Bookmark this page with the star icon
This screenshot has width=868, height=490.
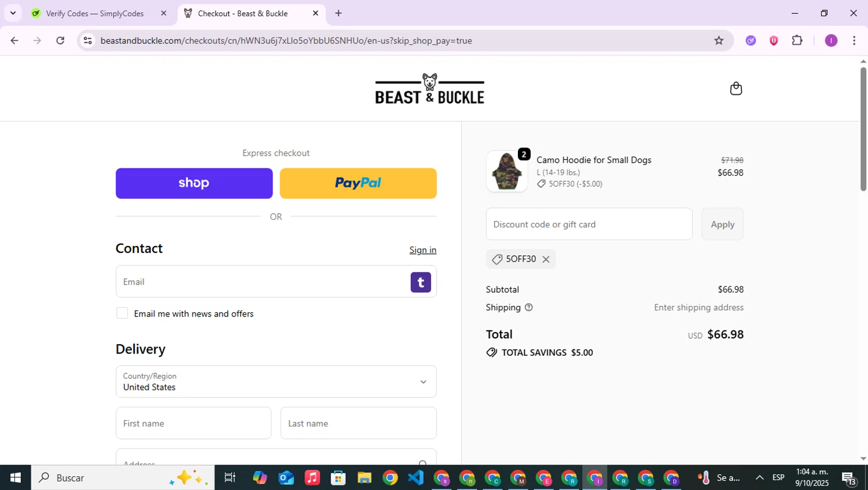(x=719, y=40)
